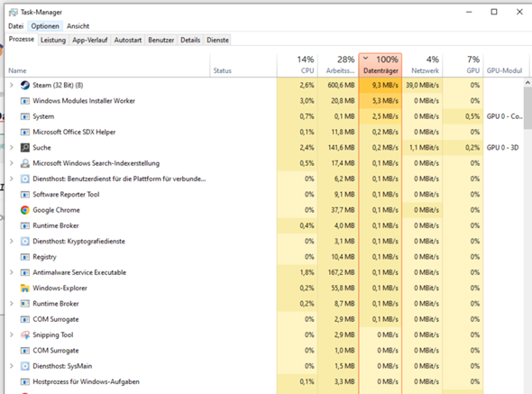Open the Optionen menu

point(45,26)
